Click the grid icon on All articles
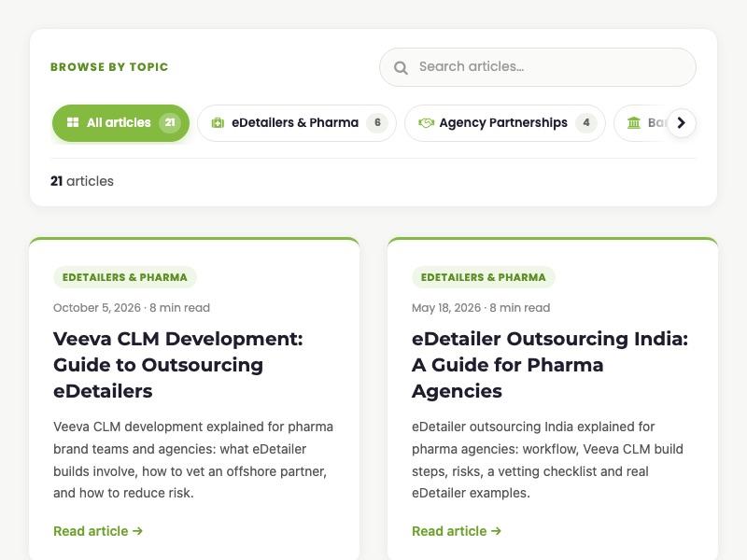This screenshot has width=747, height=560. point(73,123)
